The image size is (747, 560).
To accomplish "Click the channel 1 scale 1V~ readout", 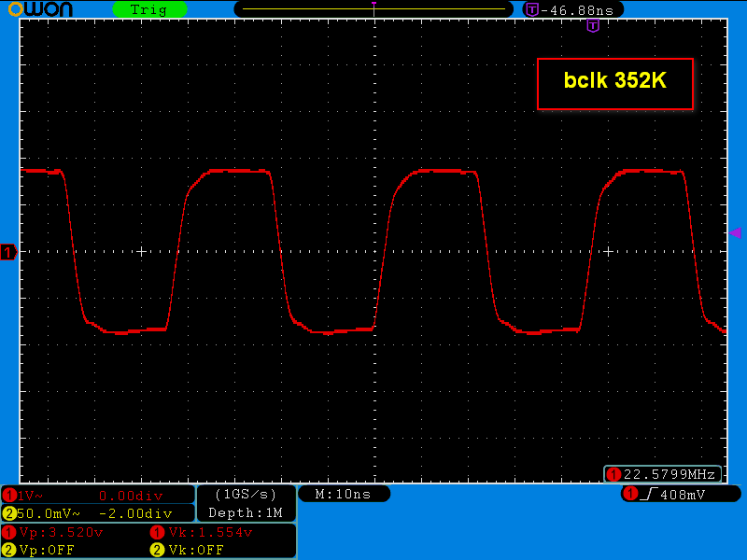I will tap(30, 496).
